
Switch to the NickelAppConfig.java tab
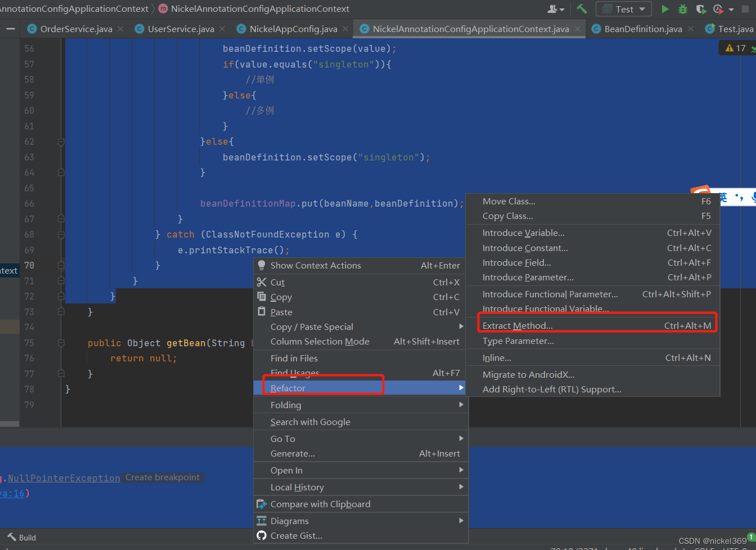(x=293, y=29)
